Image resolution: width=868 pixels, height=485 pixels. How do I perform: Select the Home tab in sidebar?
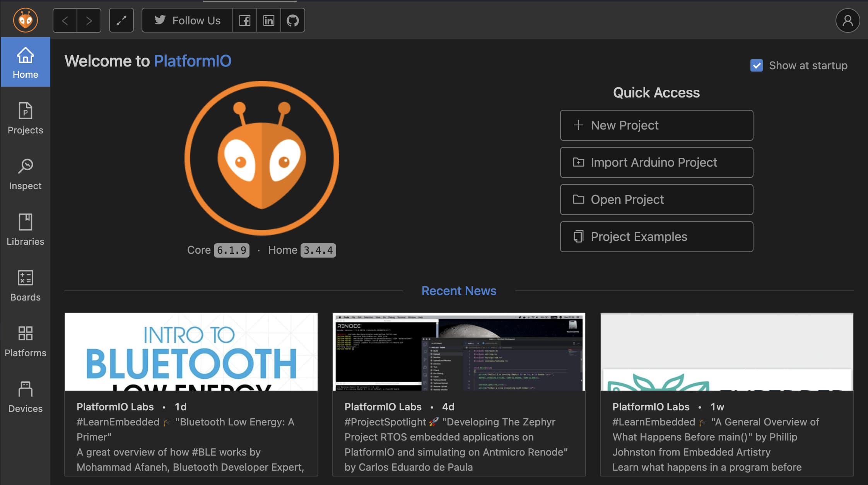click(25, 63)
